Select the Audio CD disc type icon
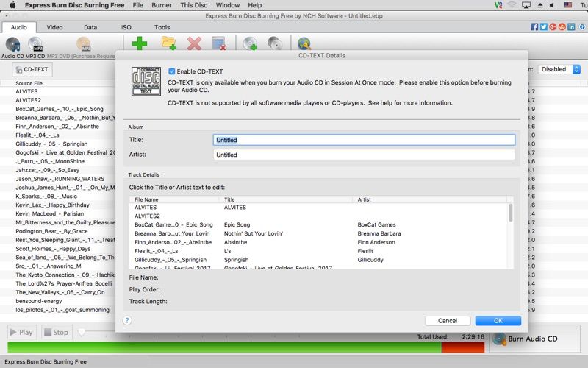The height and width of the screenshot is (368, 588). point(12,44)
